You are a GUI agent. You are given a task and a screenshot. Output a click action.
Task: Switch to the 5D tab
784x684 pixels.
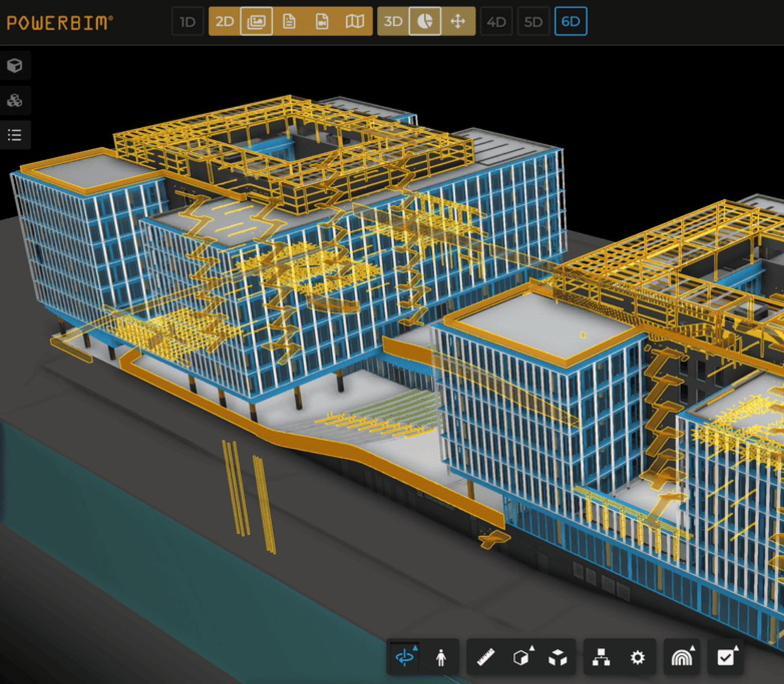coord(533,21)
